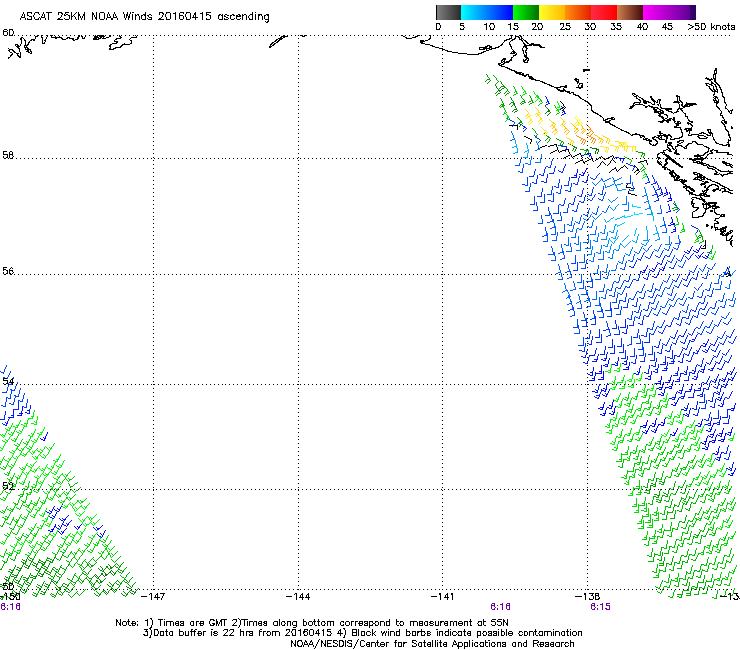Click the '54' latitude axis label
This screenshot has height=650, width=740.
pyautogui.click(x=8, y=381)
